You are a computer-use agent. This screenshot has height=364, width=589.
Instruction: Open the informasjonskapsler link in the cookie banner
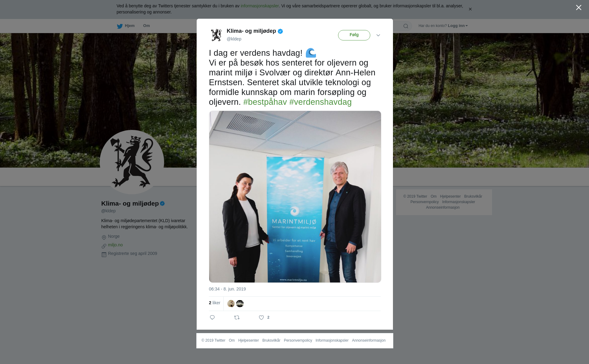[260, 6]
